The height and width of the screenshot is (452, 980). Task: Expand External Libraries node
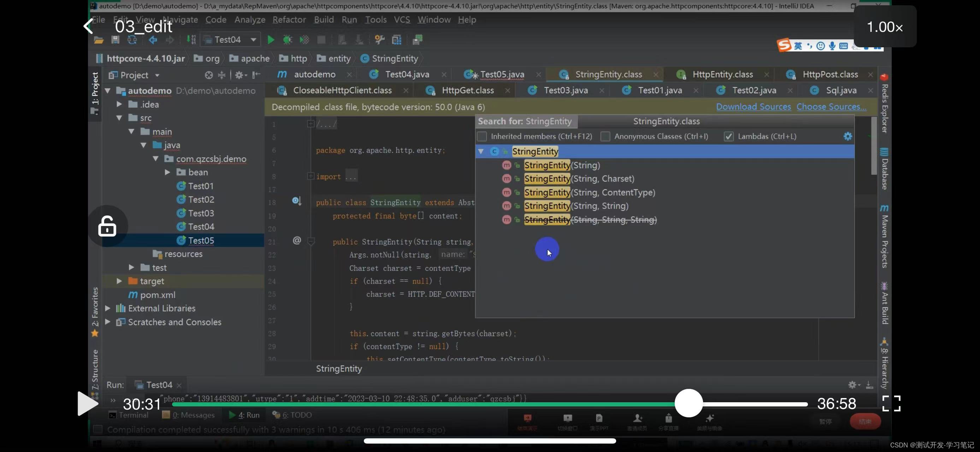coord(108,308)
